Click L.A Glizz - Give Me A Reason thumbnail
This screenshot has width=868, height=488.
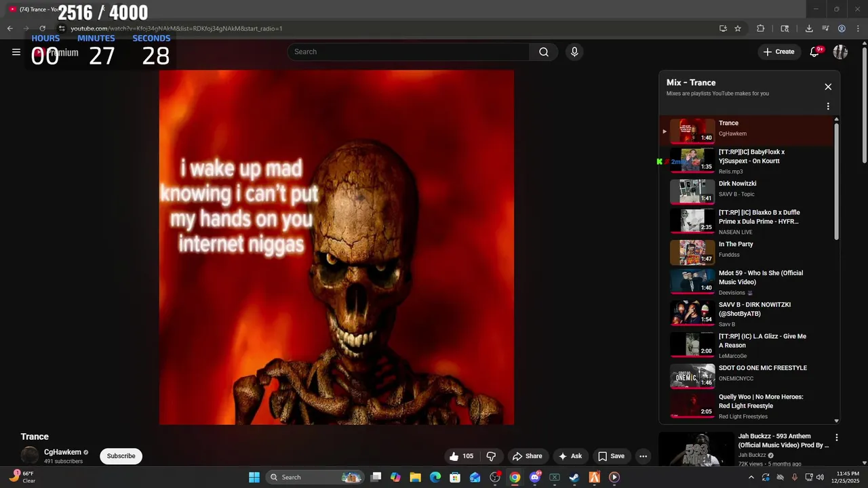692,344
